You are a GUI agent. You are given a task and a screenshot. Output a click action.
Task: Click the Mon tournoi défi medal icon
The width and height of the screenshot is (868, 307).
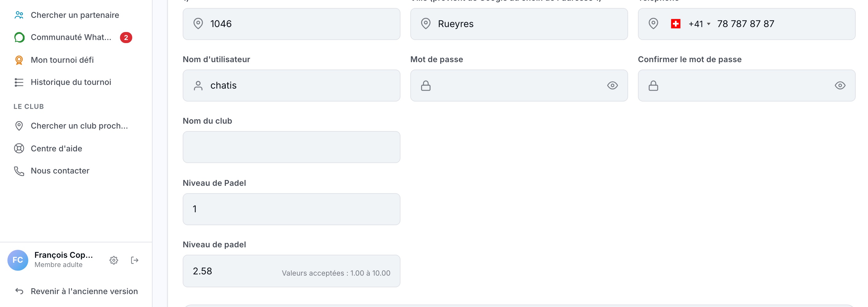tap(19, 60)
